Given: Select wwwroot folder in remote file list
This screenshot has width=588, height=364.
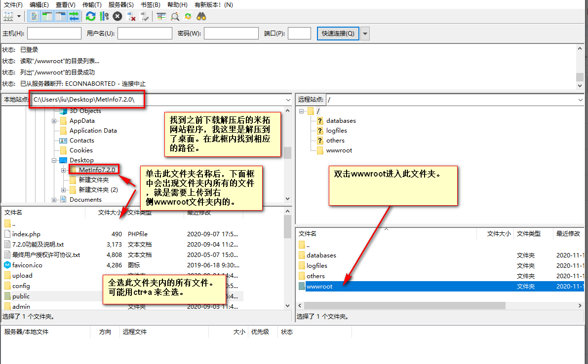Looking at the screenshot, I should click(x=319, y=287).
